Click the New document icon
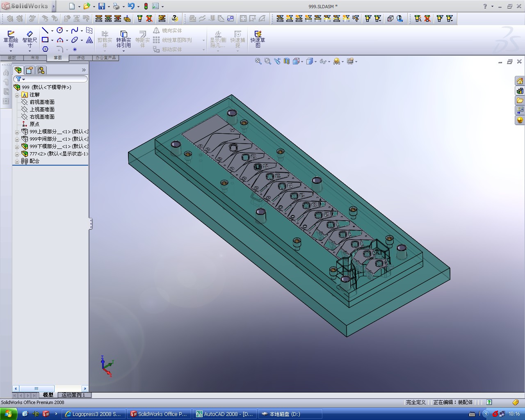 pyautogui.click(x=72, y=6)
